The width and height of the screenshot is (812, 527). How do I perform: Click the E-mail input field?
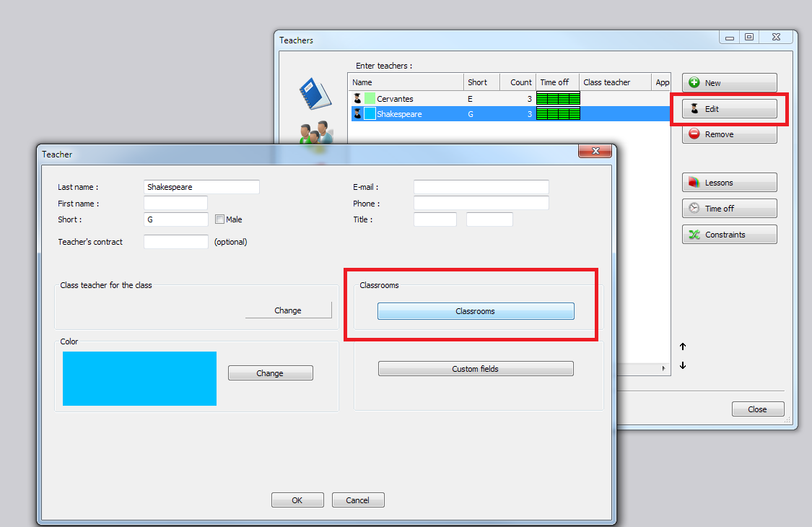(x=481, y=187)
